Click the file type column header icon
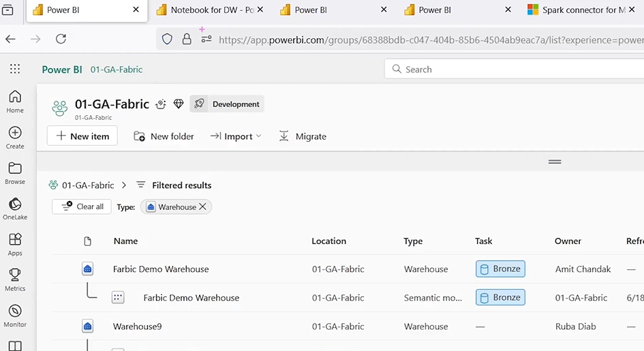The image size is (644, 351). (x=87, y=241)
